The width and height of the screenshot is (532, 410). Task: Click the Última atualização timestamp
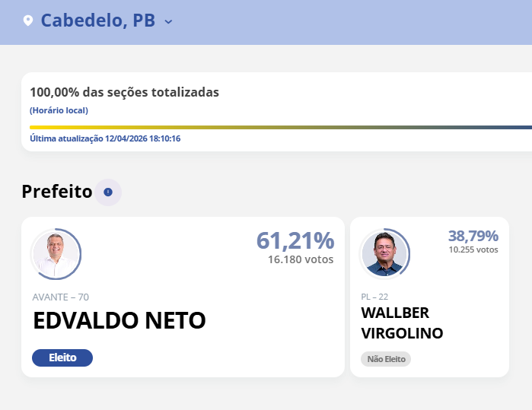105,138
